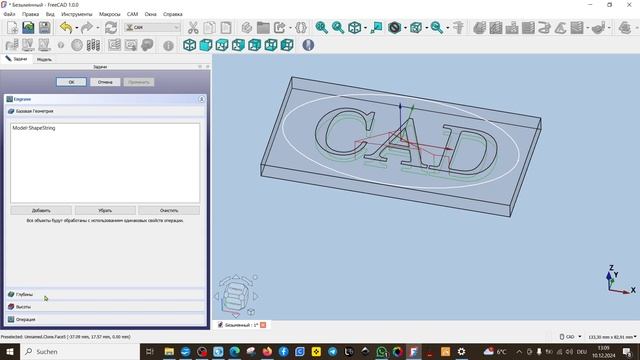Open the Вид menu
The width and height of the screenshot is (640, 360).
click(x=50, y=14)
